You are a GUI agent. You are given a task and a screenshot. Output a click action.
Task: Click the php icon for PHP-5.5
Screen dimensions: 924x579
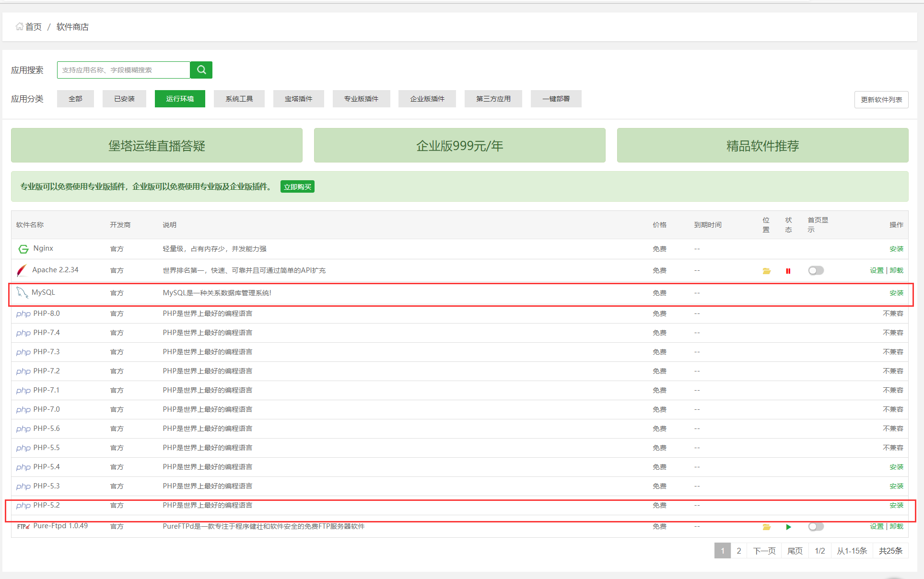(23, 448)
